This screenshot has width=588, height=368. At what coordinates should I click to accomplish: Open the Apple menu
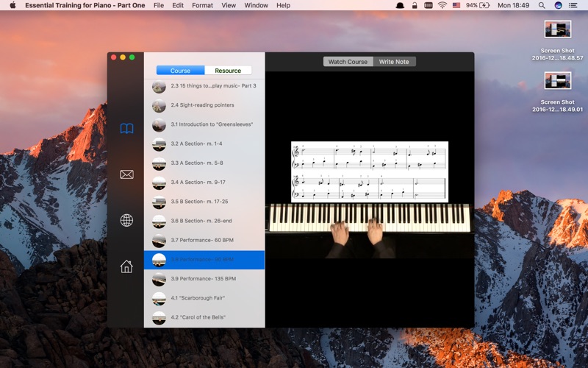pyautogui.click(x=12, y=5)
